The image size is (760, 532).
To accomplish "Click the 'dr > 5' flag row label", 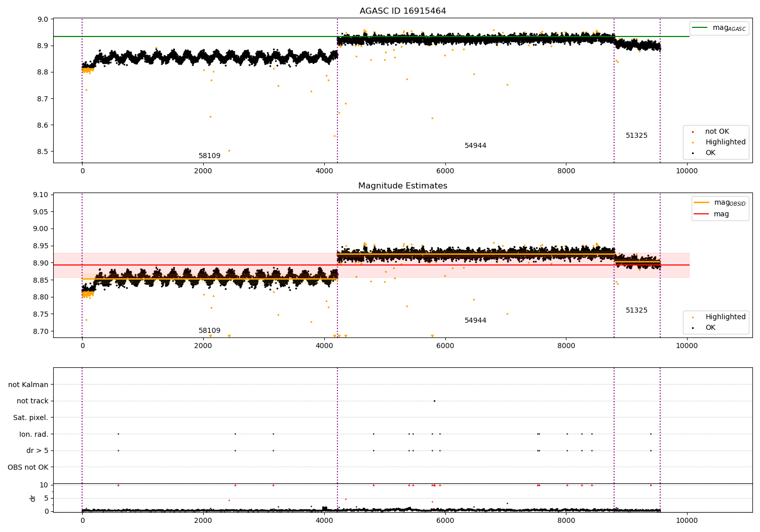I will [x=37, y=451].
